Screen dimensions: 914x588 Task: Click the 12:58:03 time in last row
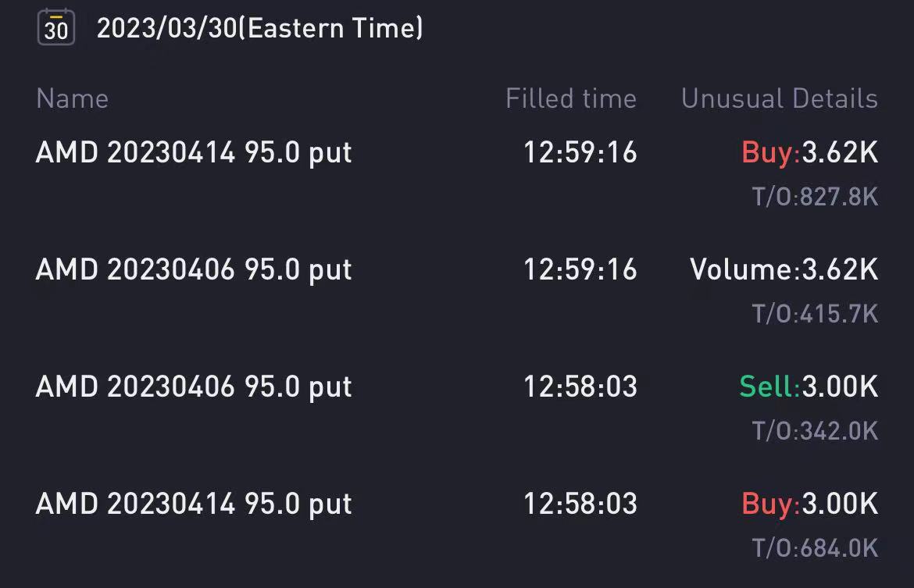tap(580, 504)
